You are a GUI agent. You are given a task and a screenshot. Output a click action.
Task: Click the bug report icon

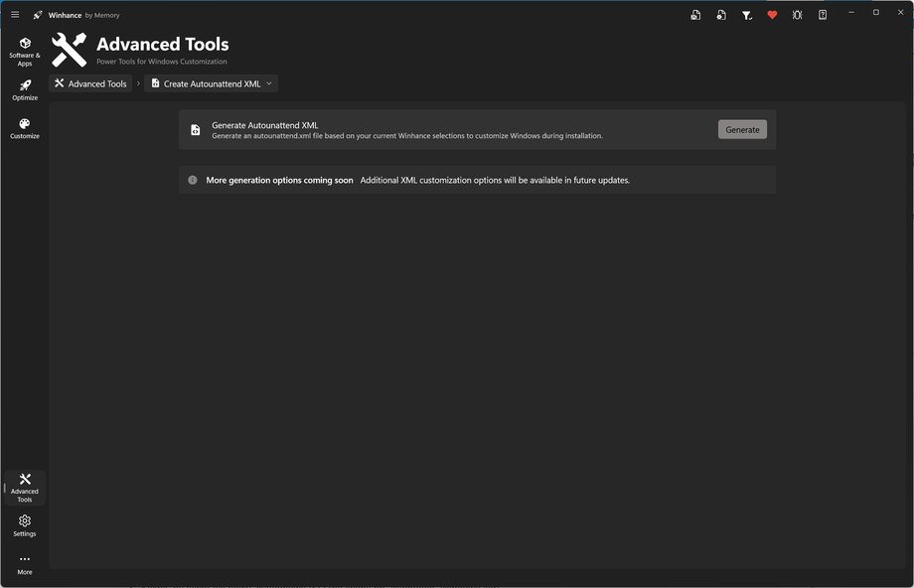pos(797,15)
